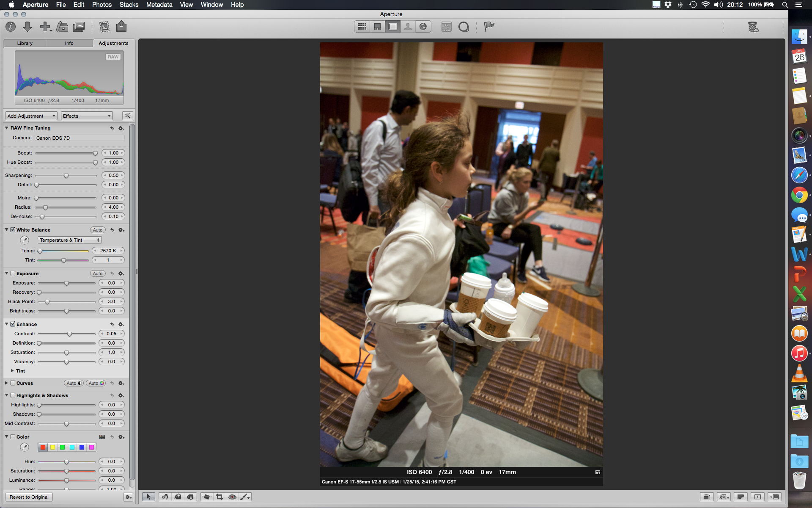
Task: Disable the White Balance checkbox
Action: (x=13, y=230)
